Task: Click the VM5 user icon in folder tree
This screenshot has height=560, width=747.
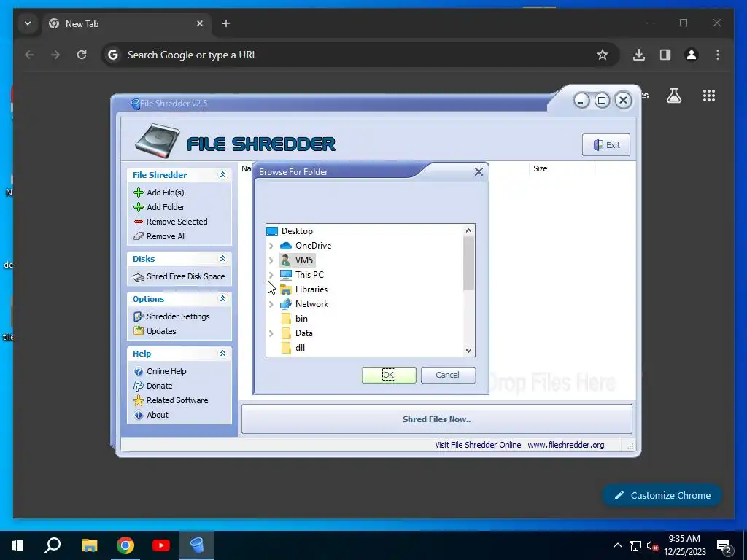Action: [x=285, y=260]
